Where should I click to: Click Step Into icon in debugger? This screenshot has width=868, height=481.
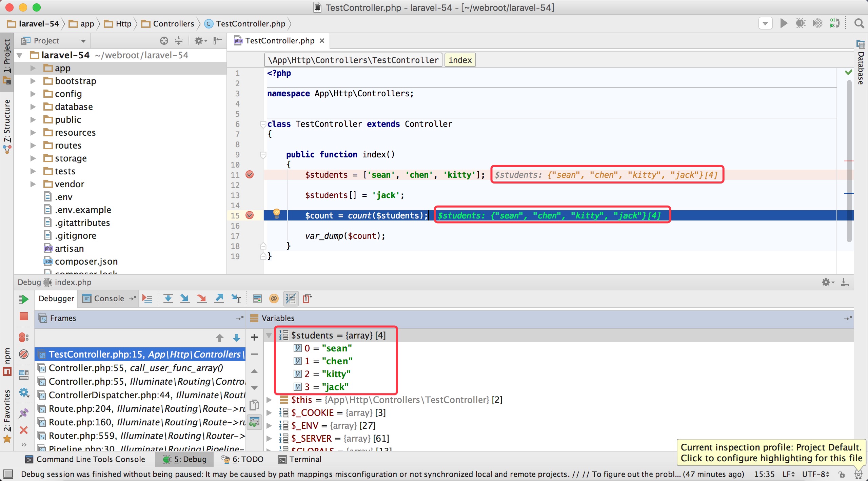pos(185,299)
